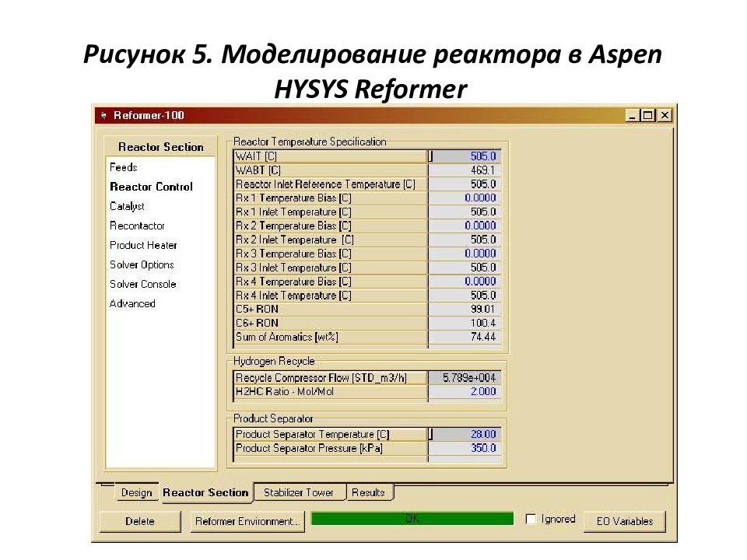Select the Reactor Section tab
The width and height of the screenshot is (747, 560).
coord(205,492)
